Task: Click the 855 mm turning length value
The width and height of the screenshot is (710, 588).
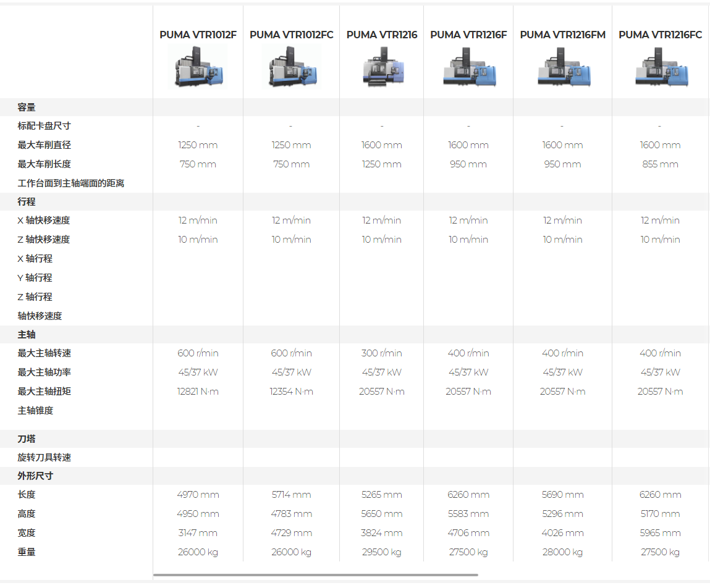Action: tap(660, 164)
